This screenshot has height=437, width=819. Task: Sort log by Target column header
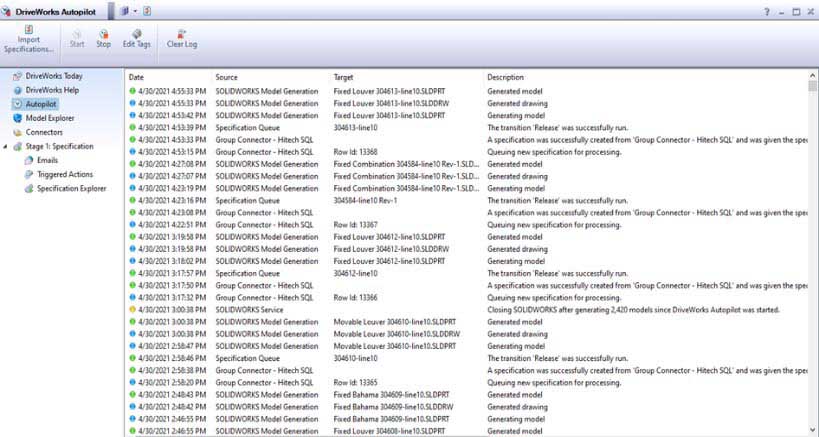(343, 77)
